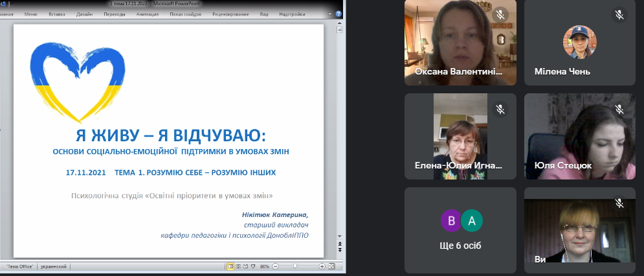Select Юля Стецюк video tile

[x=579, y=136]
